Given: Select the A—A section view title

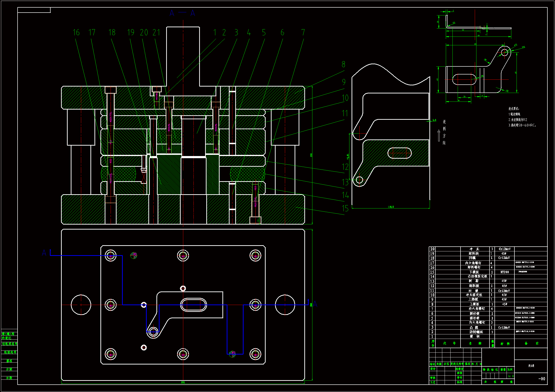Looking at the screenshot, I should (x=182, y=13).
